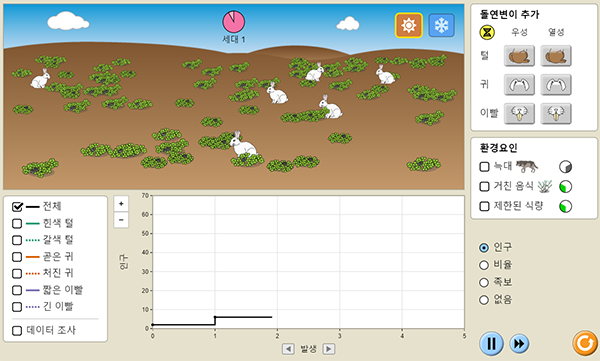Switch to the winter snowflake environment

click(x=442, y=25)
